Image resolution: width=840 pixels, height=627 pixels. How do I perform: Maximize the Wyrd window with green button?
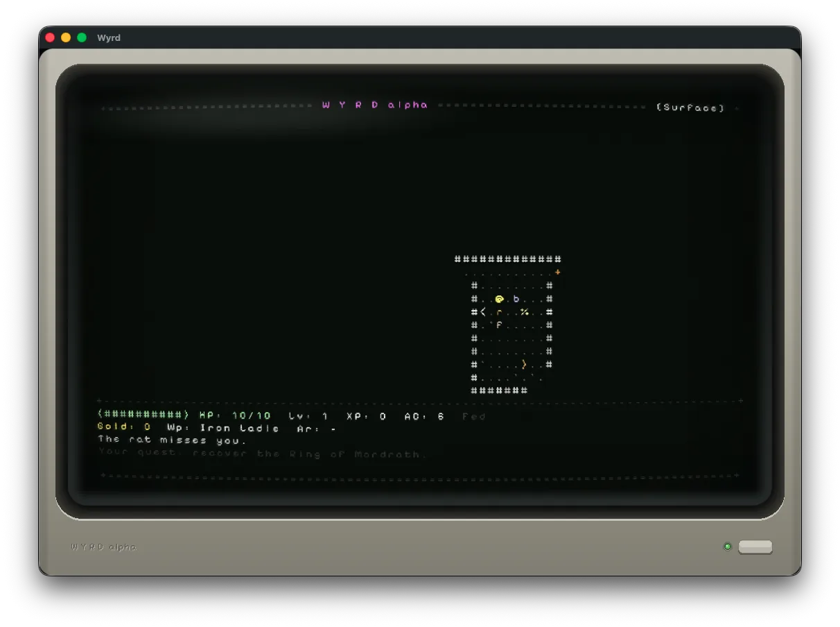(x=82, y=37)
